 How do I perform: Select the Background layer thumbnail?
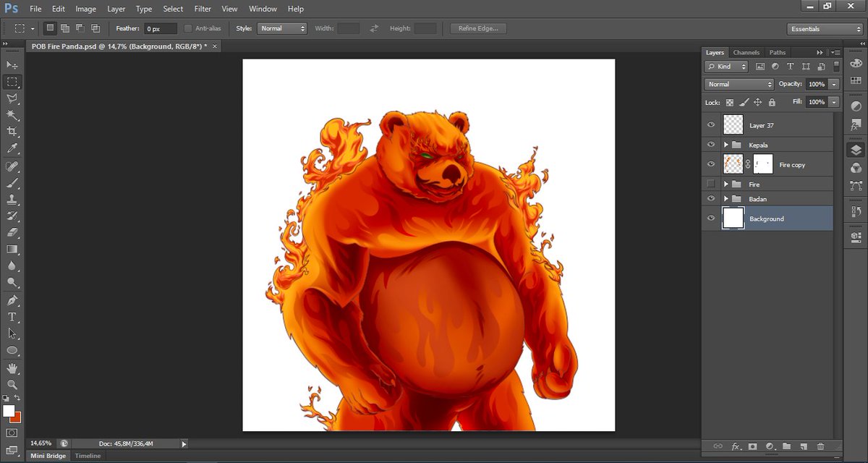733,218
